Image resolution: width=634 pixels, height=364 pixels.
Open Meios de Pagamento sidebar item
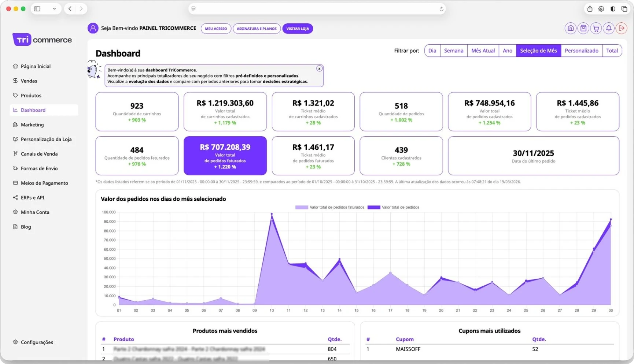[x=44, y=183]
